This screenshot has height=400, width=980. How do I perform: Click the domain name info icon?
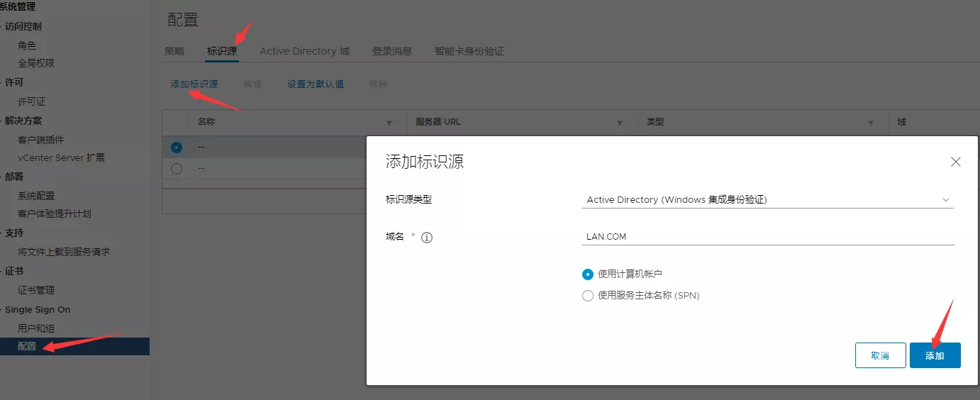click(x=427, y=238)
